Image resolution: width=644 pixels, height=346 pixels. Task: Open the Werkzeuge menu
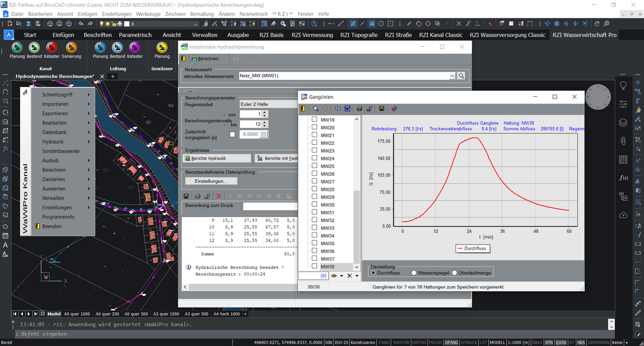pos(148,14)
